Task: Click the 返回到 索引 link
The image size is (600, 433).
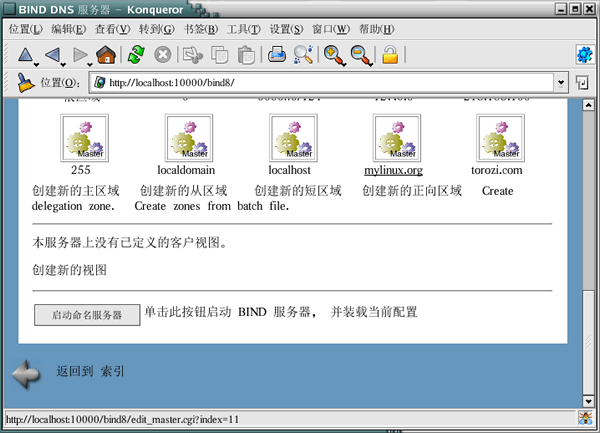Action: pyautogui.click(x=90, y=371)
